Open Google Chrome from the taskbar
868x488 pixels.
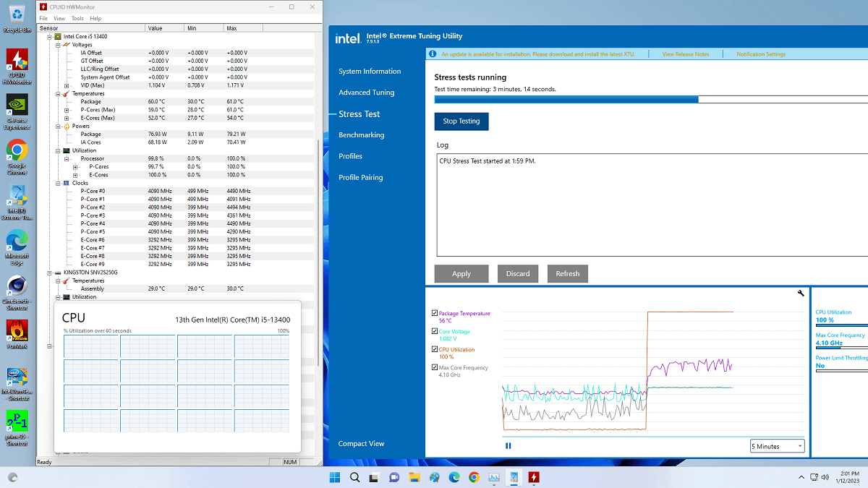(474, 477)
